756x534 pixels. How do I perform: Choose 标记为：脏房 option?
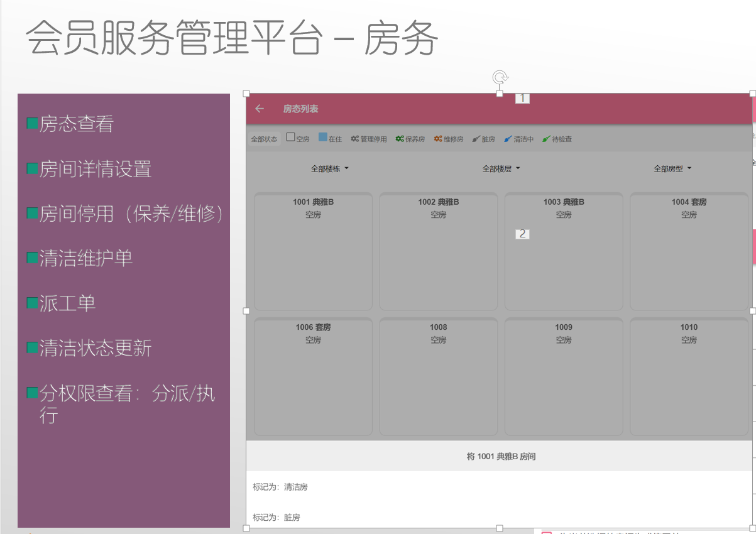click(x=277, y=518)
